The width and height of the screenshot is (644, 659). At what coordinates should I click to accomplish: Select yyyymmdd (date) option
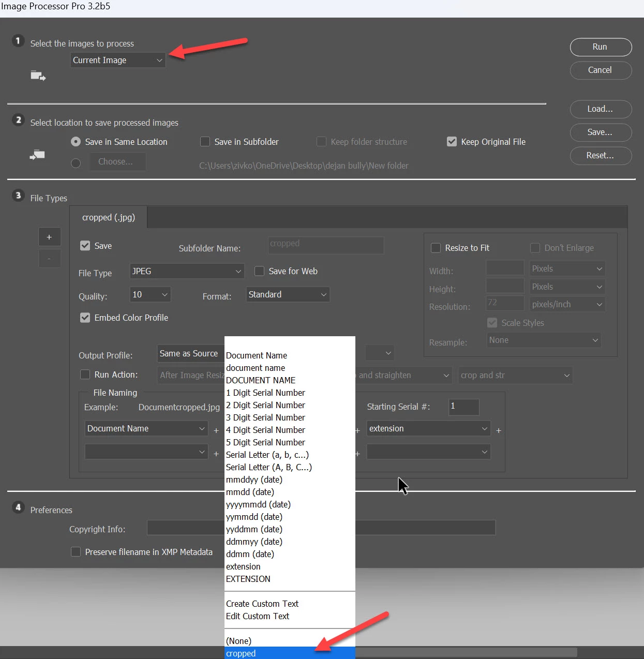pyautogui.click(x=290, y=504)
